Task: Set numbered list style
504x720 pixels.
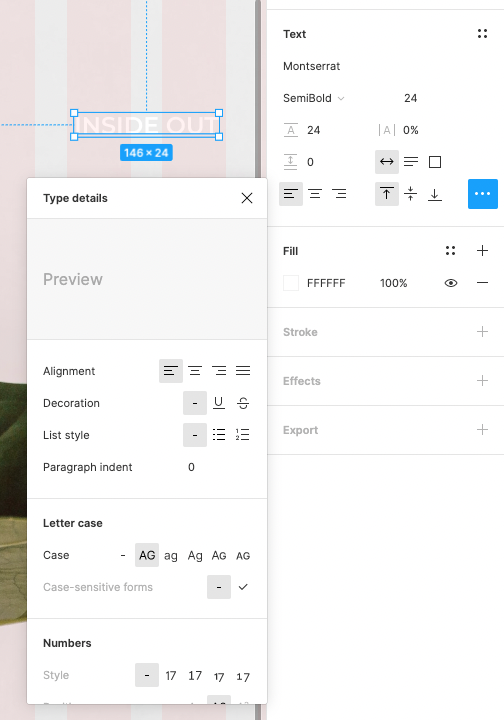Action: coord(242,434)
